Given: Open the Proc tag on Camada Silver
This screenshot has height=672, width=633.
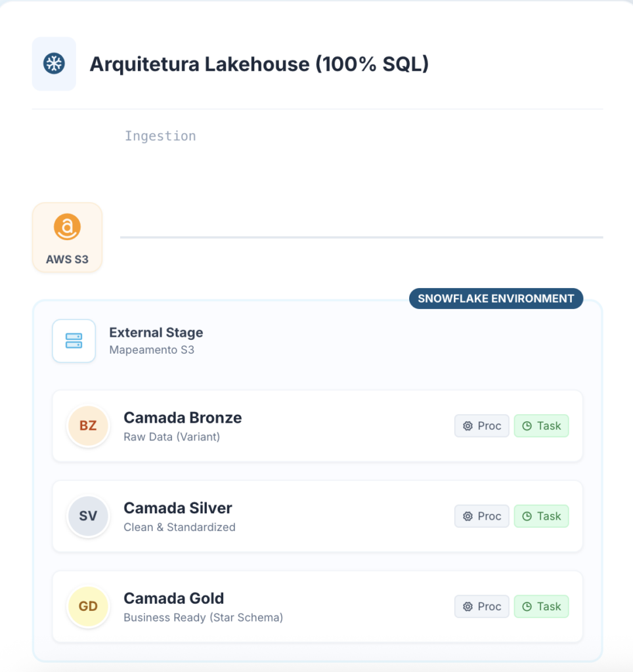Looking at the screenshot, I should [482, 516].
